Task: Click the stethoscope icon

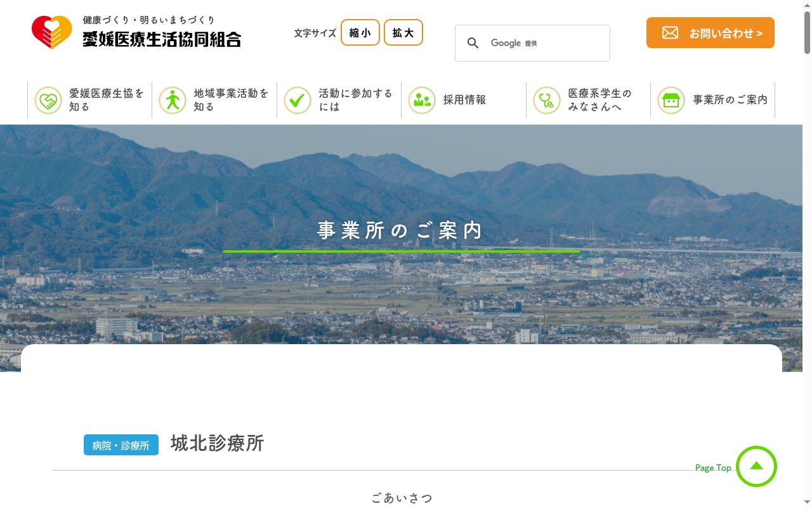Action: coord(546,100)
